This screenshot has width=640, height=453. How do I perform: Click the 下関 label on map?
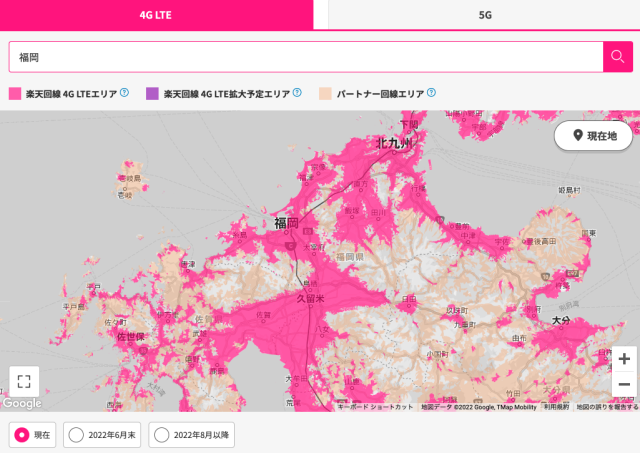click(x=409, y=124)
